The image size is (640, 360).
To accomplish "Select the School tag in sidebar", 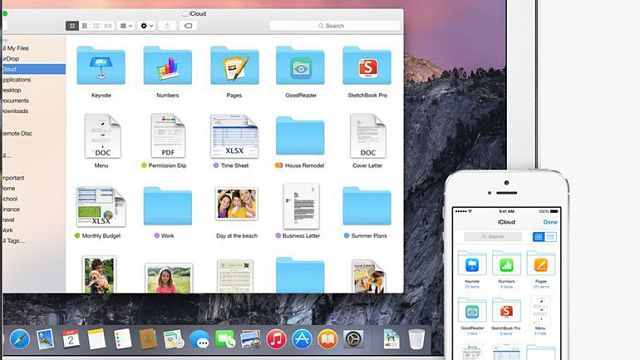I will point(10,199).
